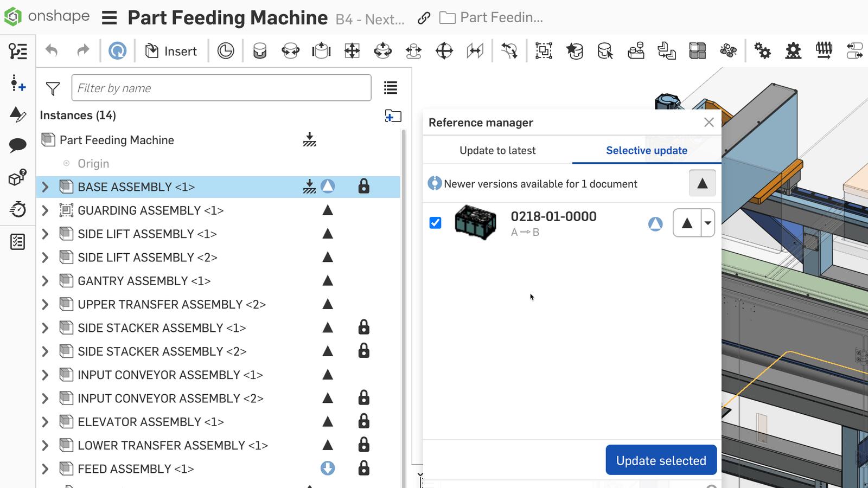Click the Insert parts button
868x488 pixels.
pyautogui.click(x=171, y=51)
